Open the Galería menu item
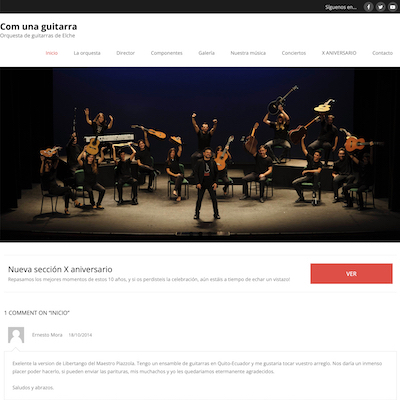This screenshot has height=400, width=400. coord(207,53)
